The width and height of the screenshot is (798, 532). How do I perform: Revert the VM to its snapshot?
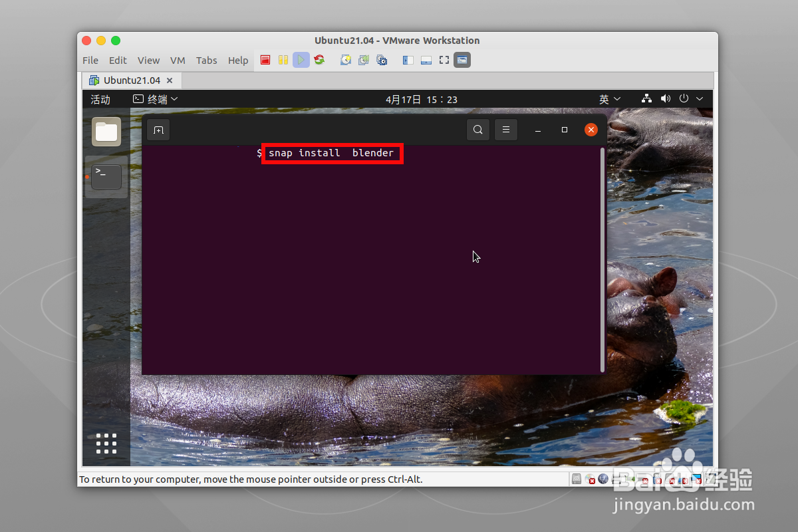pyautogui.click(x=364, y=60)
